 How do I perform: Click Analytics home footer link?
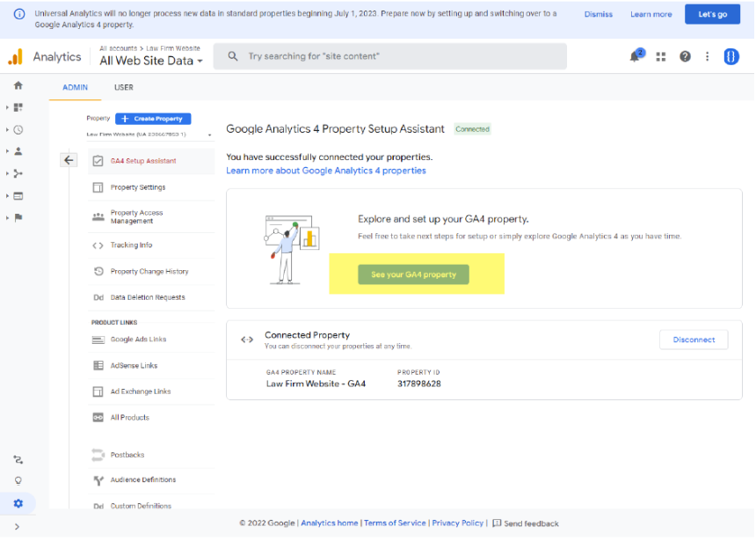coord(330,523)
